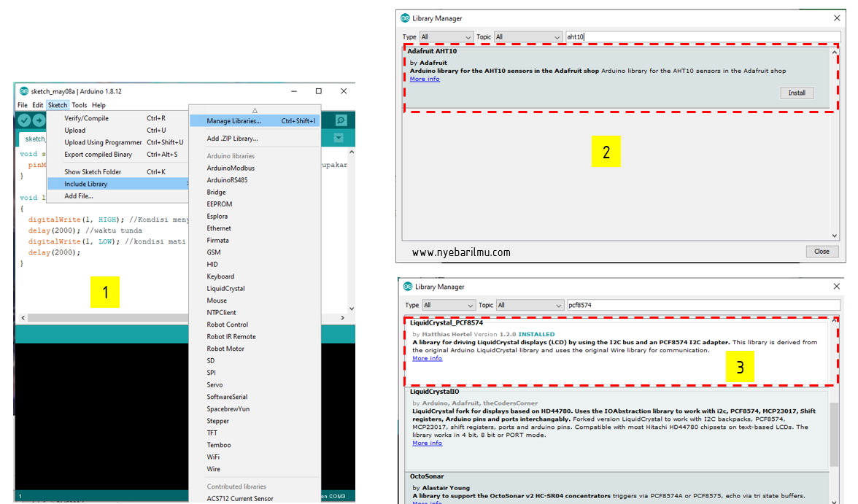Screen dimensions: 858x504
Task: Click scroll-down arrow in aht10 results list
Action: (x=835, y=236)
